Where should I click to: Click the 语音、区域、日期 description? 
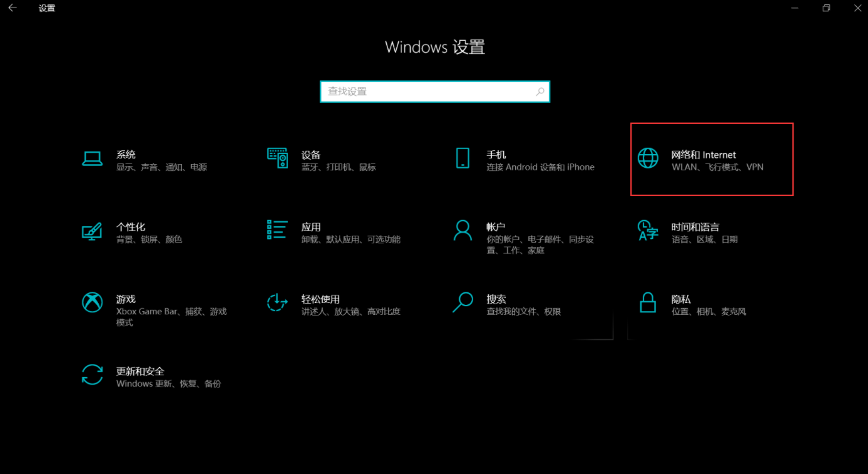704,240
